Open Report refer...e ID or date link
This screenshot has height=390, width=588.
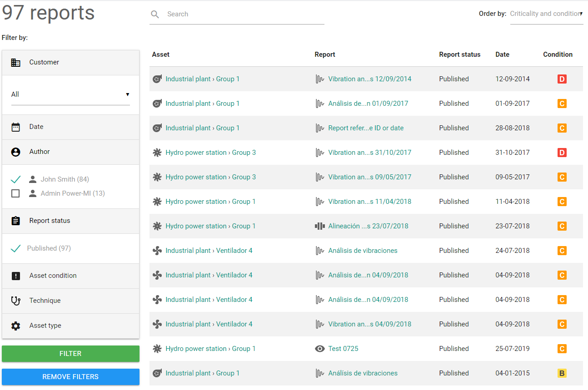click(366, 128)
